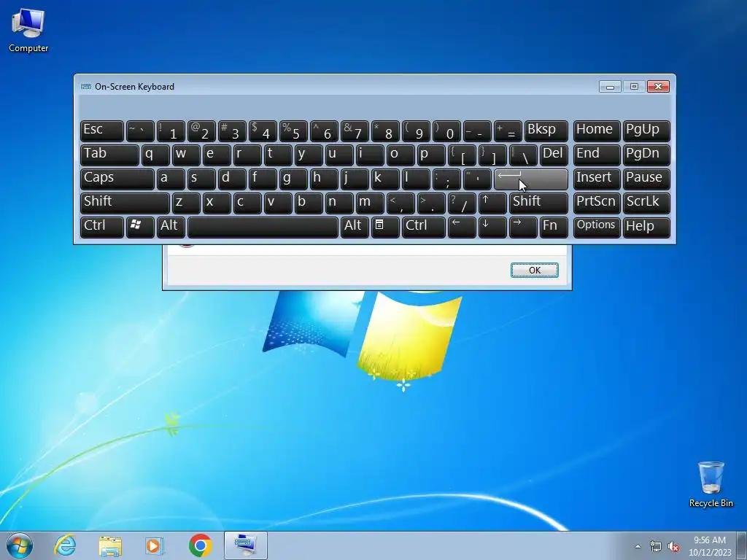Minimize the On-Screen Keyboard window
Image resolution: width=747 pixels, height=560 pixels.
click(x=610, y=86)
